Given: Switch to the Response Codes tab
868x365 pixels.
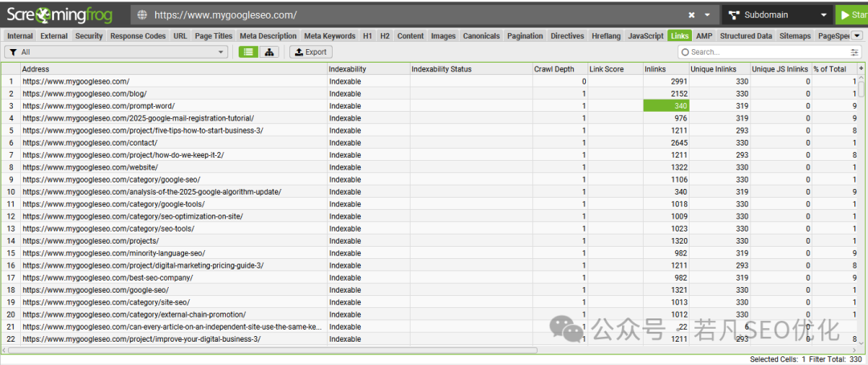Looking at the screenshot, I should (138, 36).
